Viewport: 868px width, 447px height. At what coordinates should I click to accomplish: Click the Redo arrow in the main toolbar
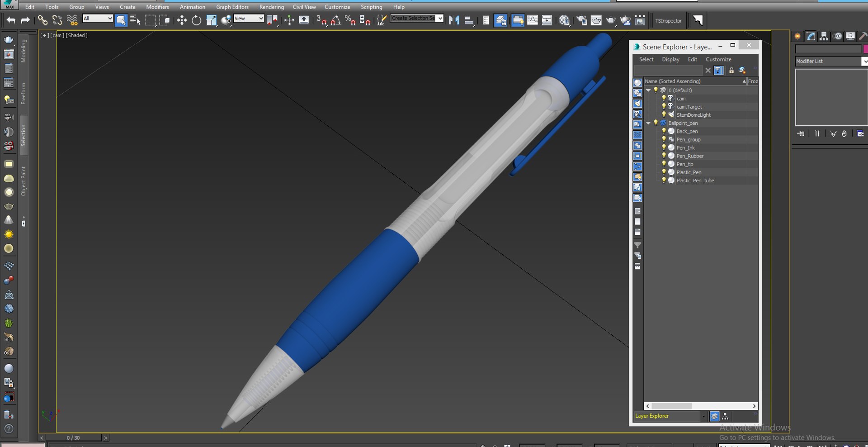(25, 20)
